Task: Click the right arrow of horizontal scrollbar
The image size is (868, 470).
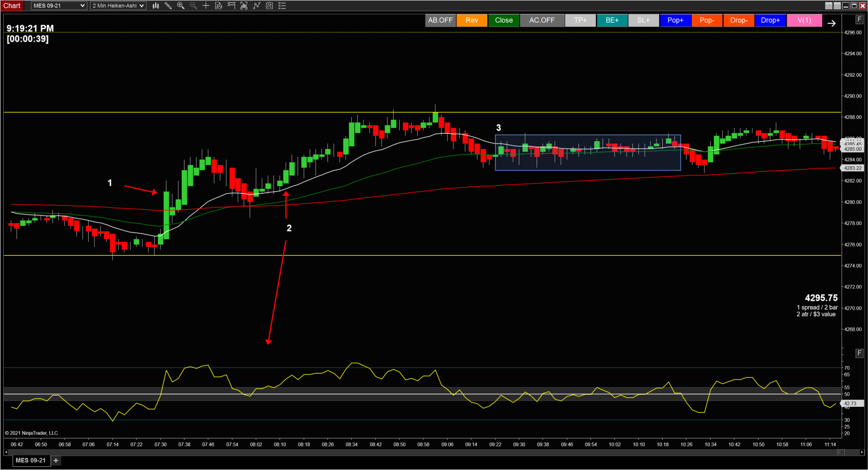Action: pyautogui.click(x=862, y=452)
